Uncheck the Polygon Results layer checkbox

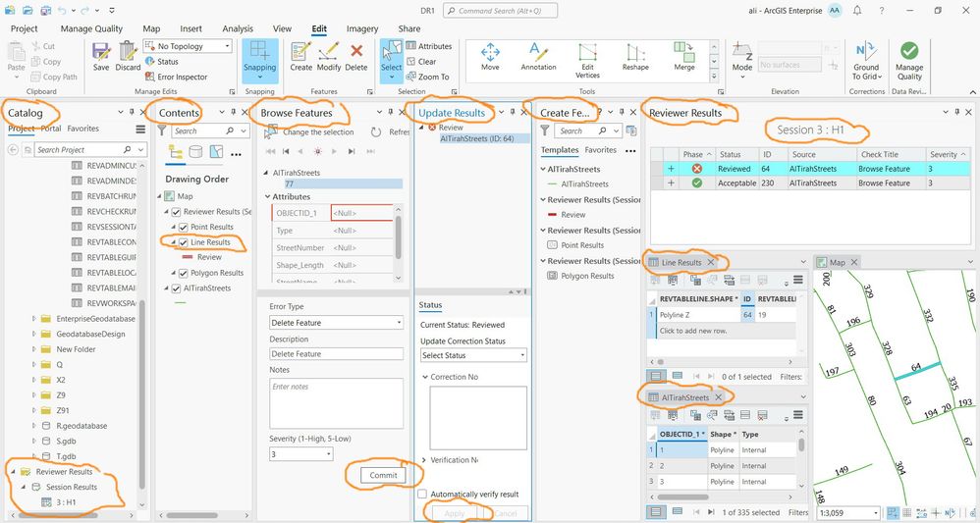(x=183, y=273)
